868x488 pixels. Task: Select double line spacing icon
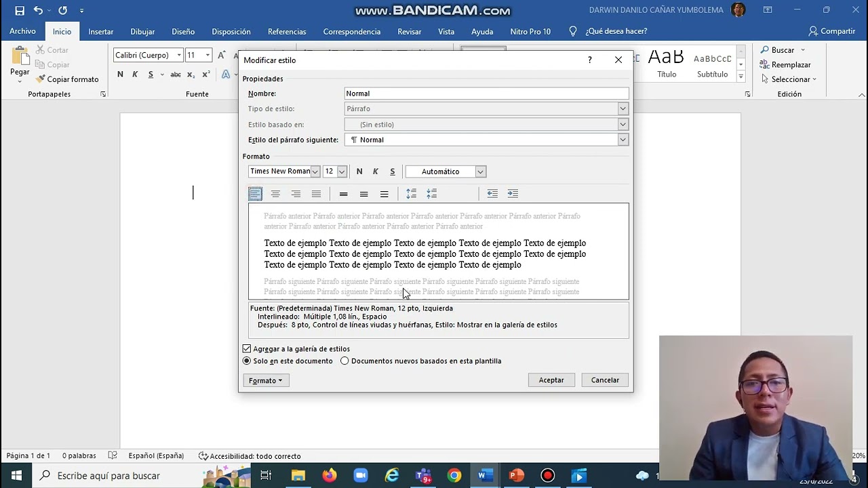(384, 194)
